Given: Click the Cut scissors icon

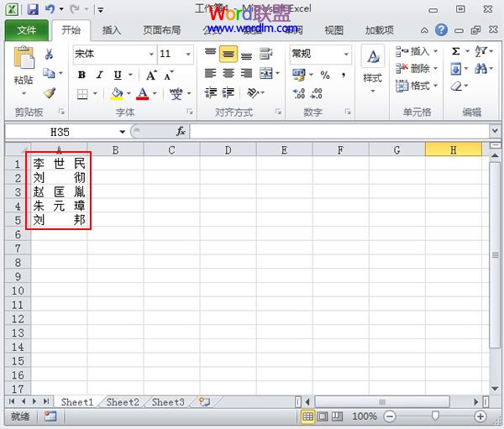Looking at the screenshot, I should coord(50,54).
